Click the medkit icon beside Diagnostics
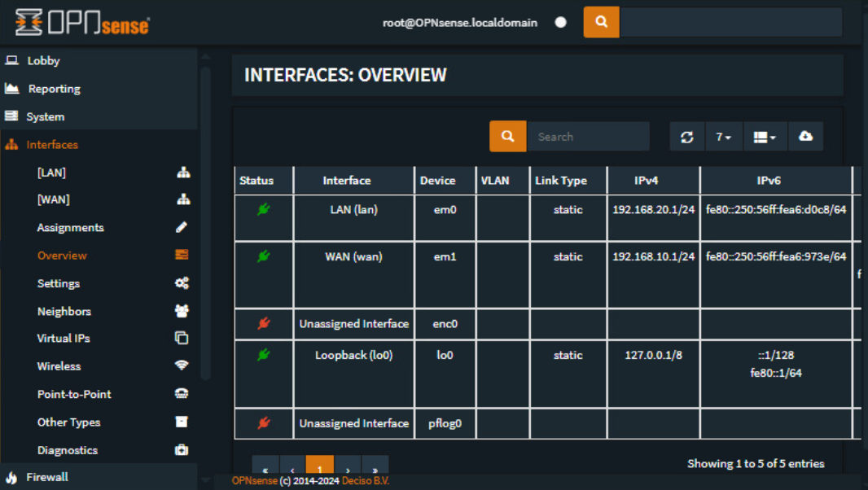This screenshot has height=490, width=868. pos(182,449)
